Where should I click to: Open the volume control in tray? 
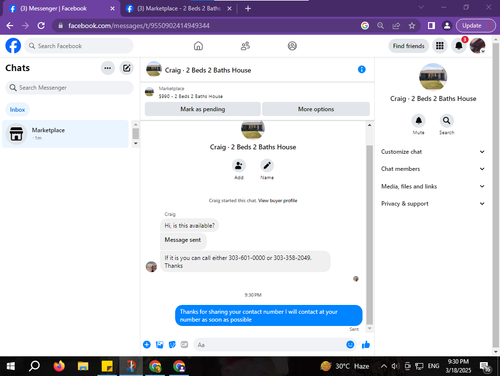click(x=395, y=366)
